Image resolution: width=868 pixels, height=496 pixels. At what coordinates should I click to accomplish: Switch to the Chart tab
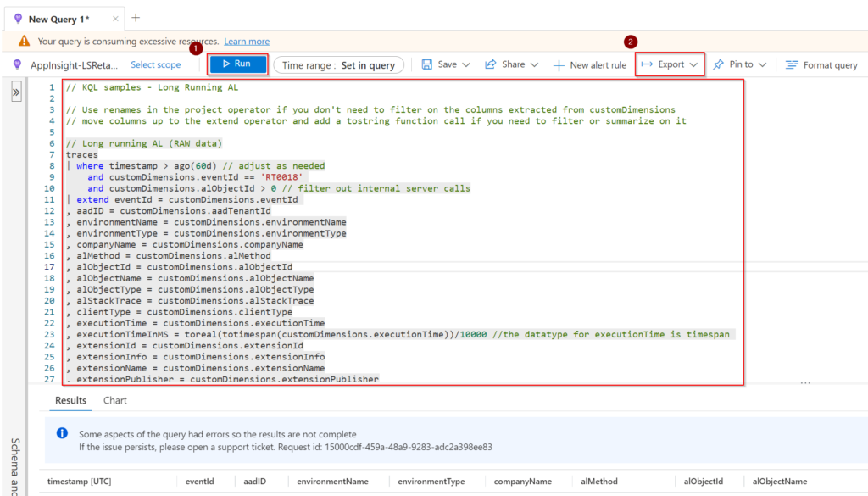[x=114, y=400]
